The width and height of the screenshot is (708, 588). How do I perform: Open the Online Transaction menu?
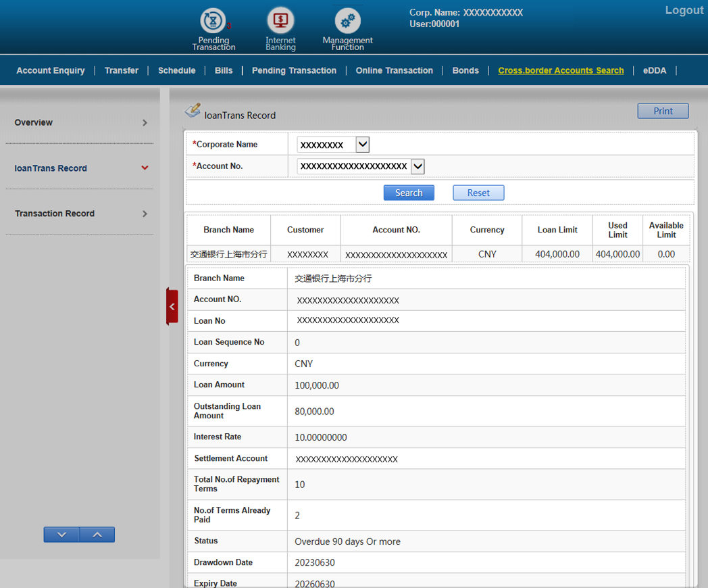[x=394, y=70]
